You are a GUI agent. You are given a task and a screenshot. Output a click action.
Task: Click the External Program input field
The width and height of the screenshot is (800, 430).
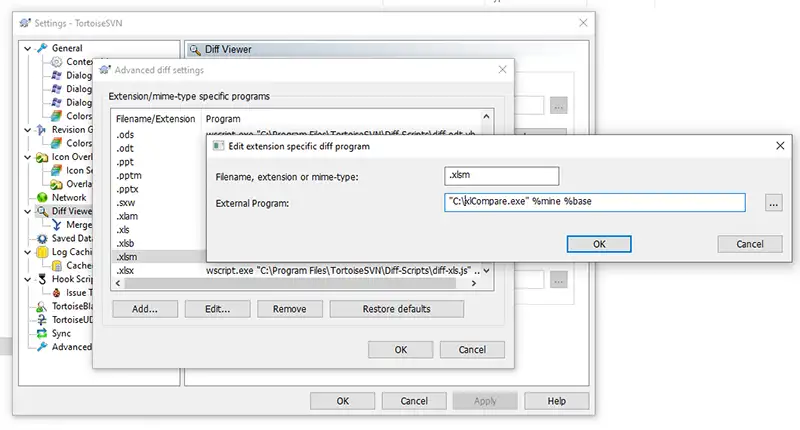click(594, 203)
